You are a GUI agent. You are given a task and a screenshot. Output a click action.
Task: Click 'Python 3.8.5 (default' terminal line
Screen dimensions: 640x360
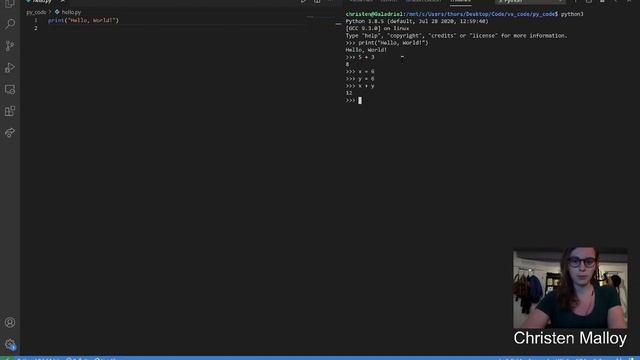coord(417,21)
